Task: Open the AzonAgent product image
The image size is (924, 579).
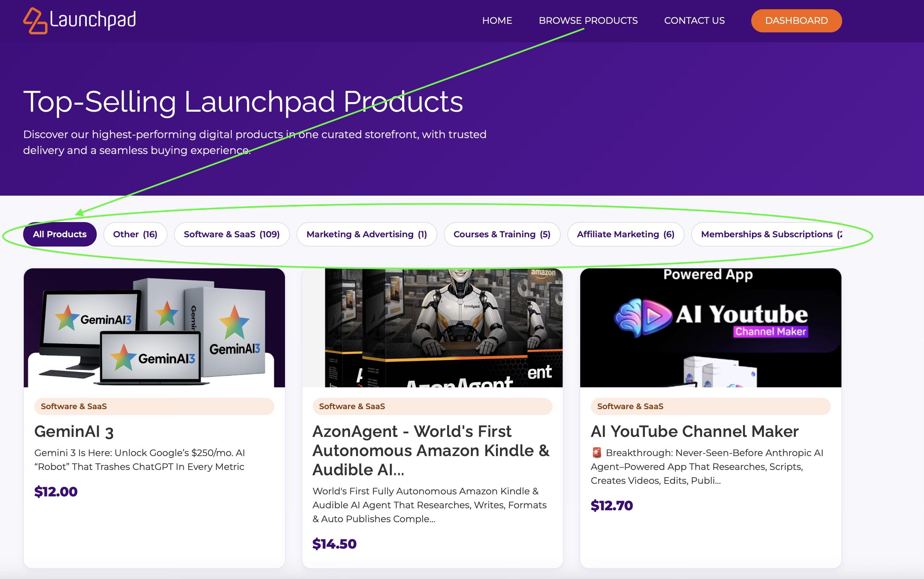Action: 432,328
